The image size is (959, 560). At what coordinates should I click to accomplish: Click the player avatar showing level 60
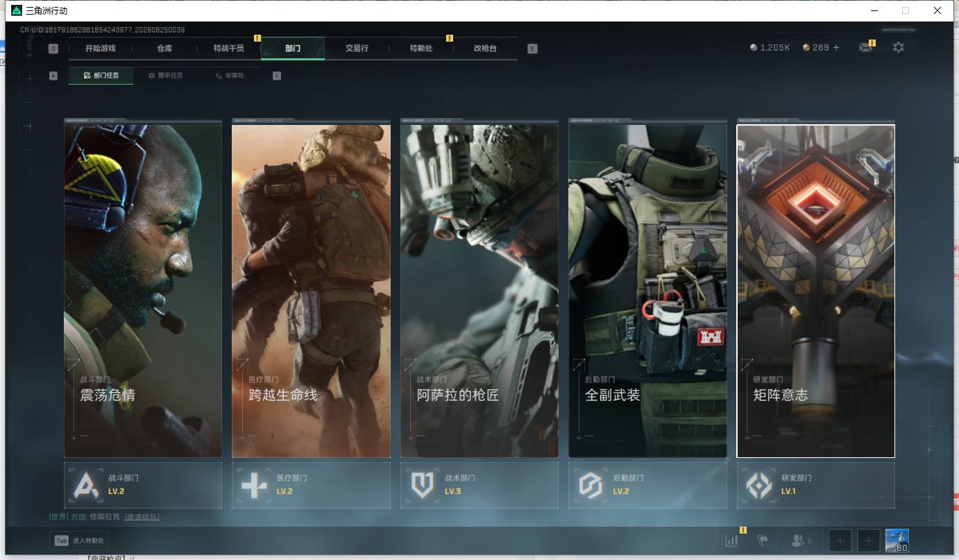[x=897, y=541]
